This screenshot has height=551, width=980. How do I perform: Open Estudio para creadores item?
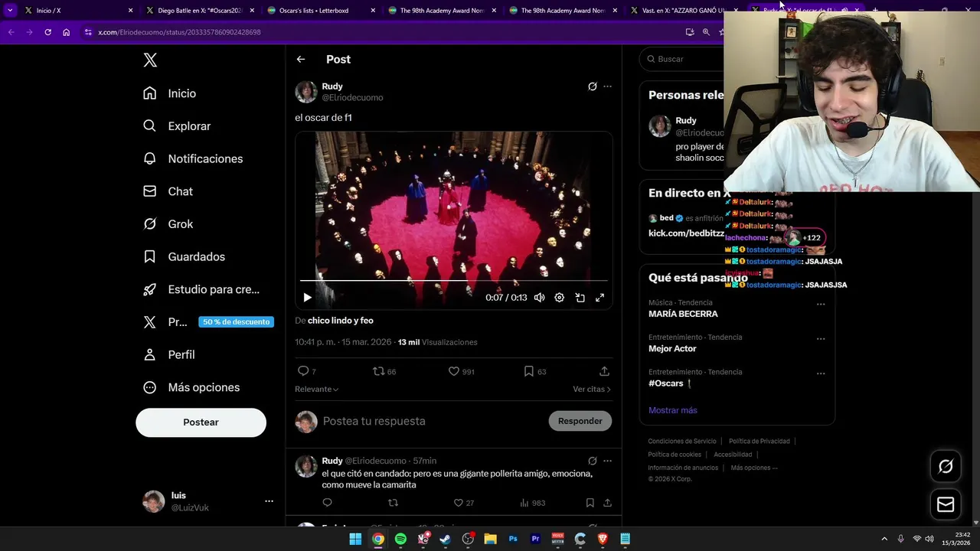point(202,289)
